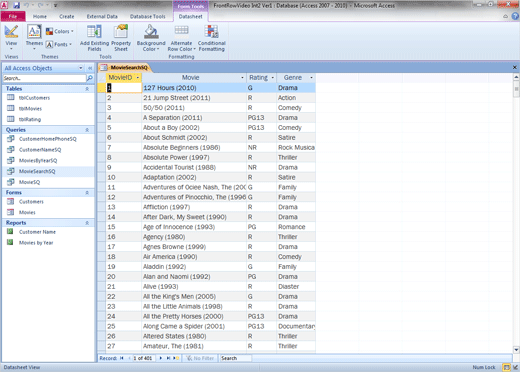The image size is (520, 372).
Task: Click the Rock Musical genre cell
Action: click(x=296, y=147)
